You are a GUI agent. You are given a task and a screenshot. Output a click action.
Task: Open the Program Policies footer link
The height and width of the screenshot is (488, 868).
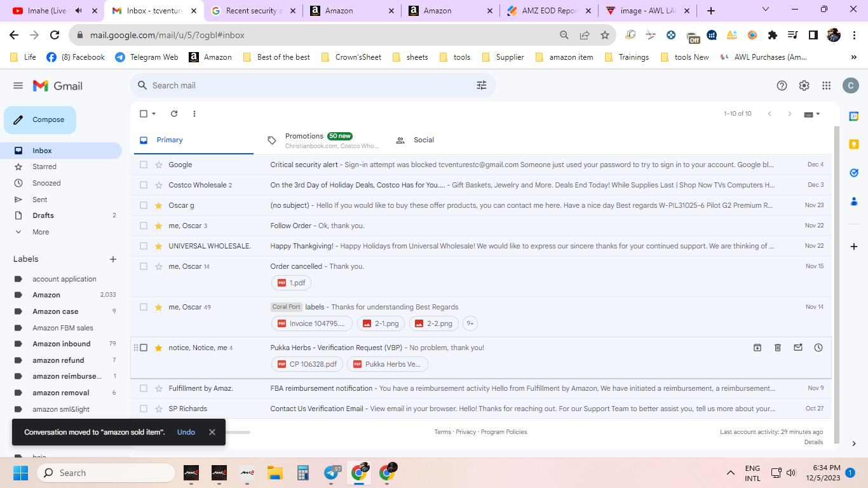click(x=504, y=432)
